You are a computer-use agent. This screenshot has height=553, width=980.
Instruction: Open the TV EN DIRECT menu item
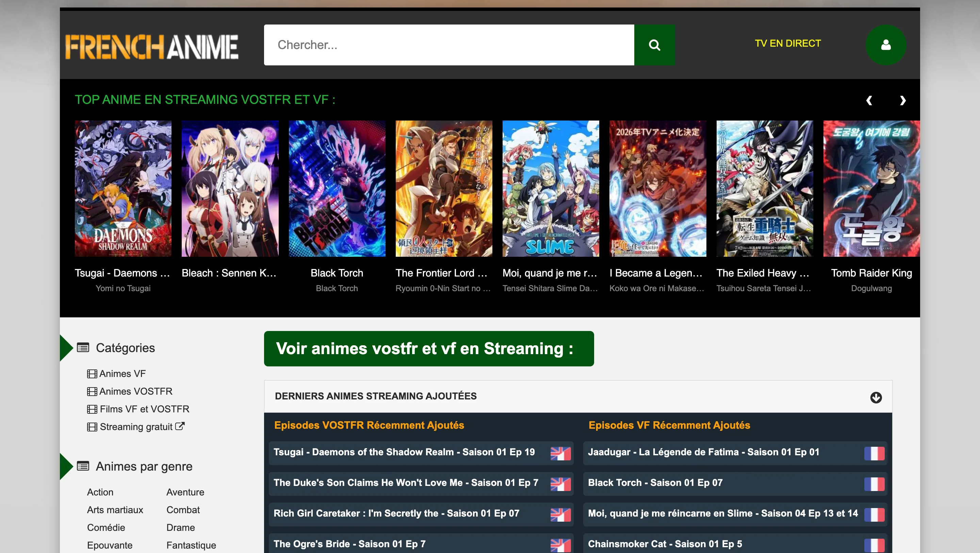(x=788, y=43)
